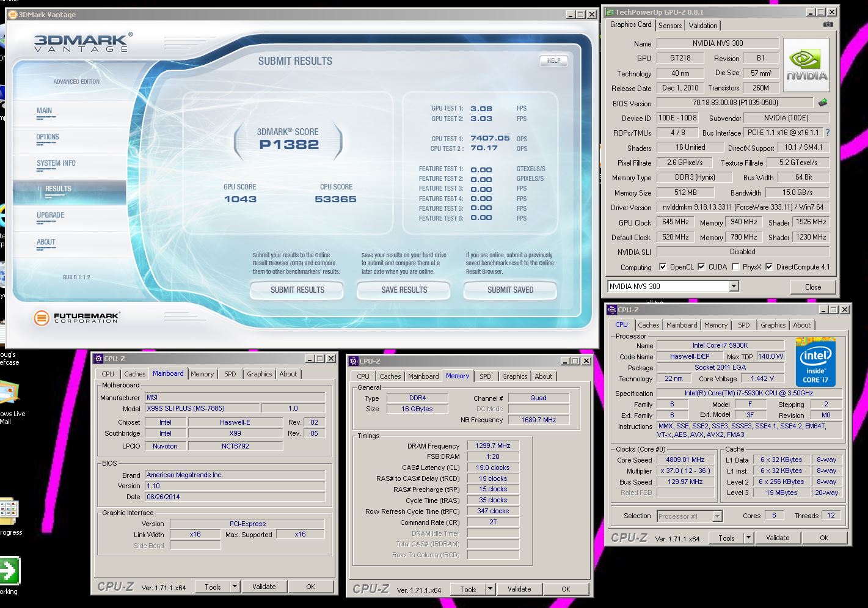
Task: Click Tools button in Memory CPU-Z window
Action: pyautogui.click(x=468, y=589)
